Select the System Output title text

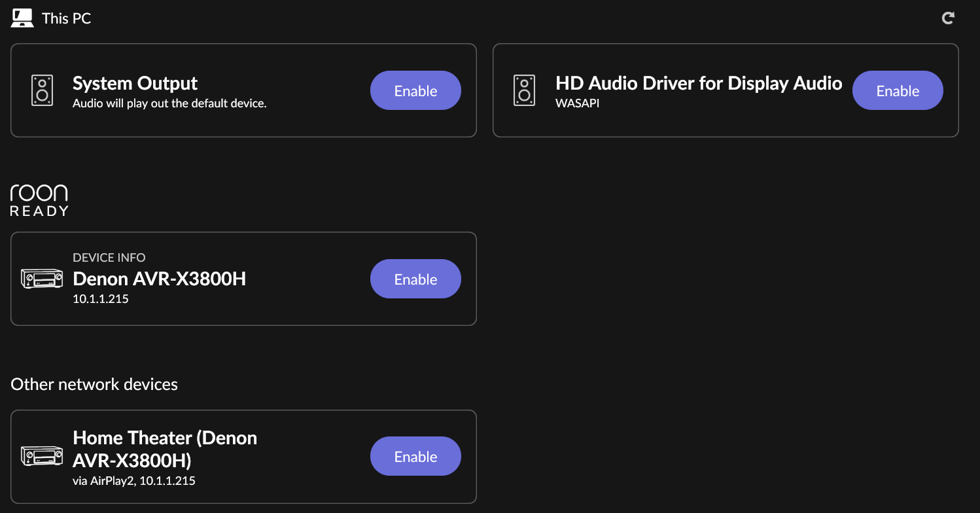pyautogui.click(x=135, y=84)
